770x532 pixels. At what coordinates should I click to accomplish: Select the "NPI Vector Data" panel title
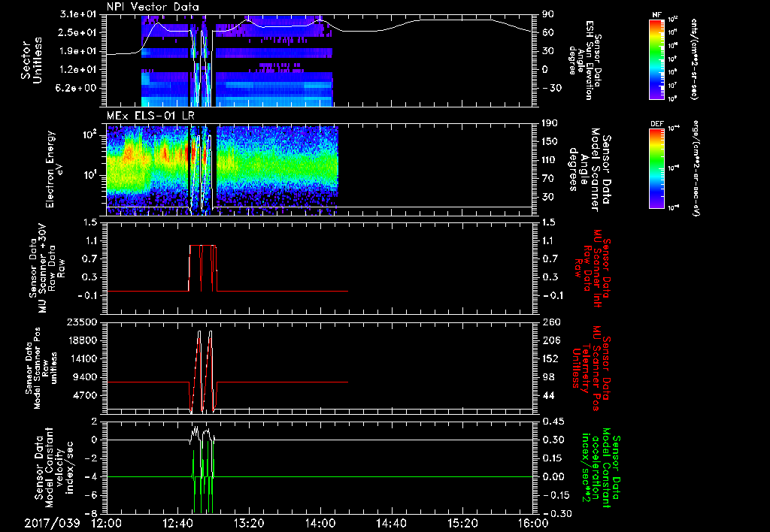(x=153, y=7)
